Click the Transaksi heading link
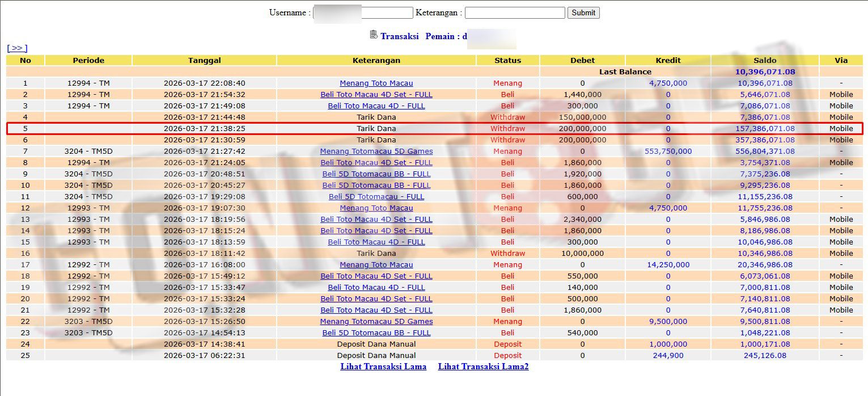This screenshot has height=396, width=868. [x=400, y=36]
